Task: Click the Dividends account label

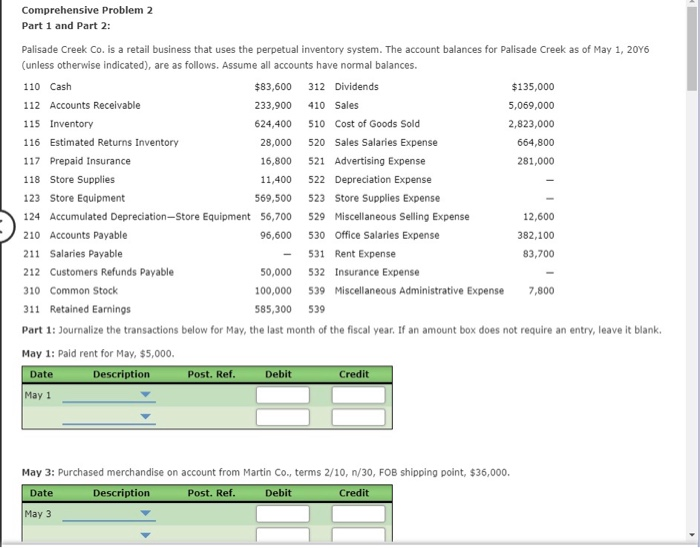Action: [357, 87]
